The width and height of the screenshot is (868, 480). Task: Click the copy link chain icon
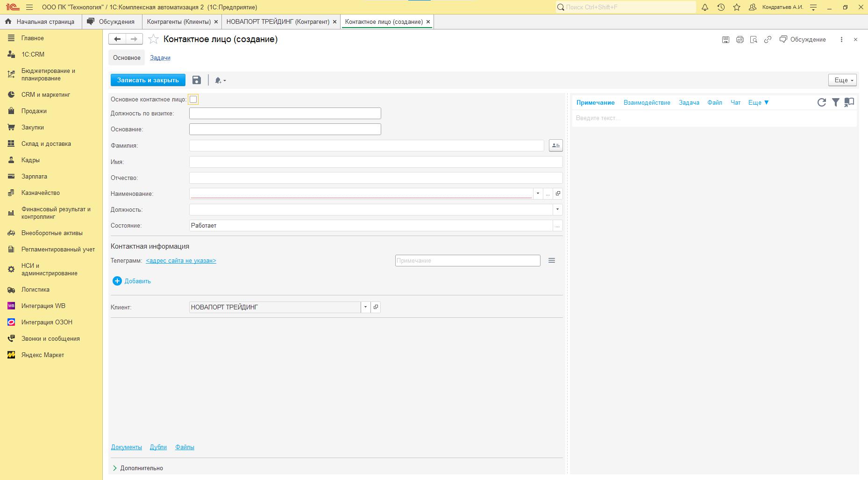coord(768,40)
